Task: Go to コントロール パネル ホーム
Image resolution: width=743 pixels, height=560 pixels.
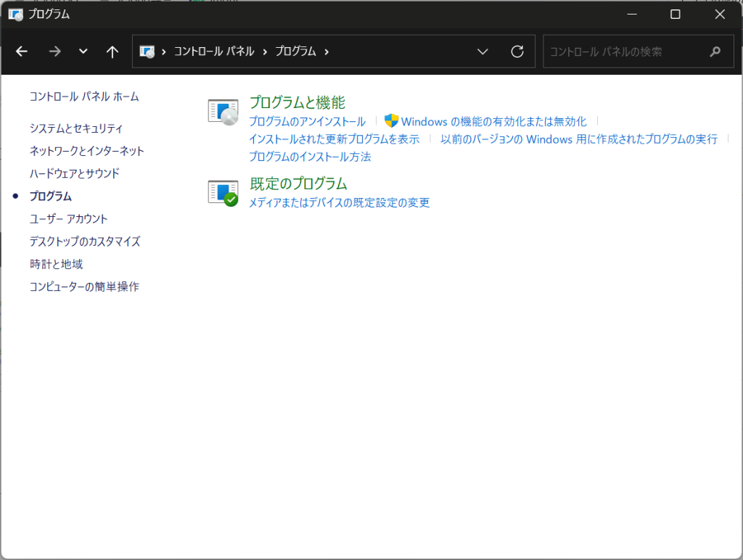Action: 83,96
